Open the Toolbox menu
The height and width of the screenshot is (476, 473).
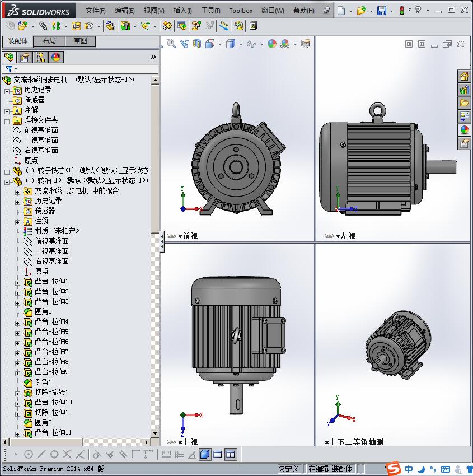click(241, 11)
